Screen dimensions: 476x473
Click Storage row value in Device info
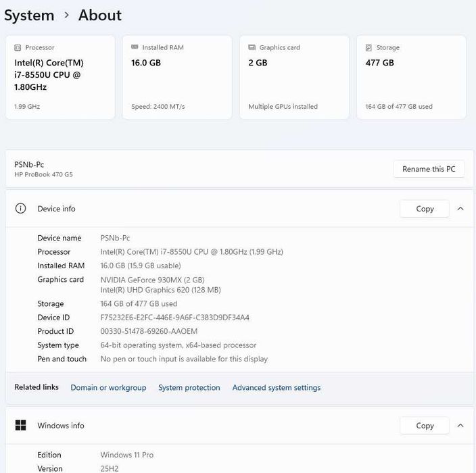tap(139, 303)
